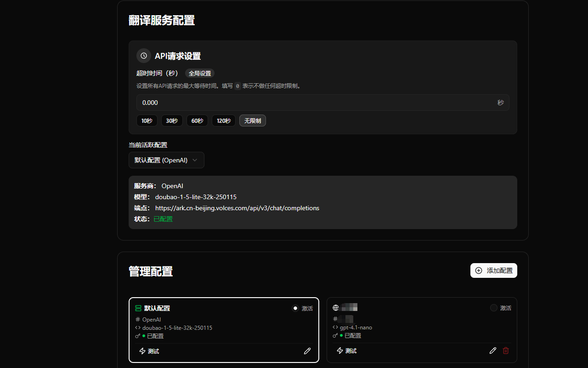Open the edit pencil on the gpt-4.1-nano card

click(492, 351)
